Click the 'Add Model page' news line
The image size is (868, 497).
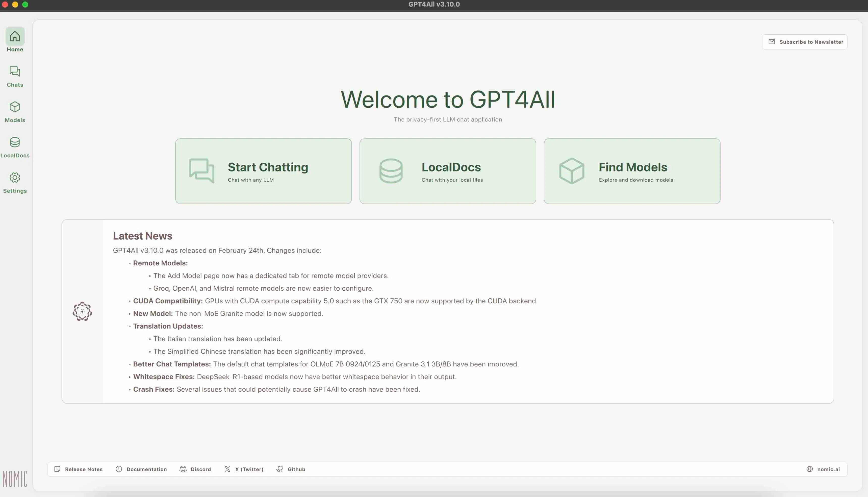click(271, 276)
